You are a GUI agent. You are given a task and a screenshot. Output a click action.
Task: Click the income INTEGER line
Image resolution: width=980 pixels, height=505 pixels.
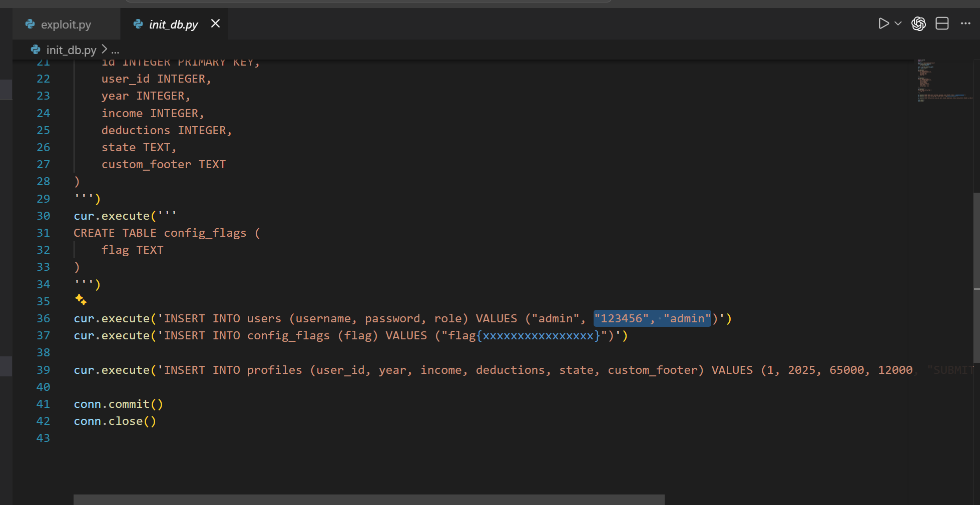[x=153, y=113]
